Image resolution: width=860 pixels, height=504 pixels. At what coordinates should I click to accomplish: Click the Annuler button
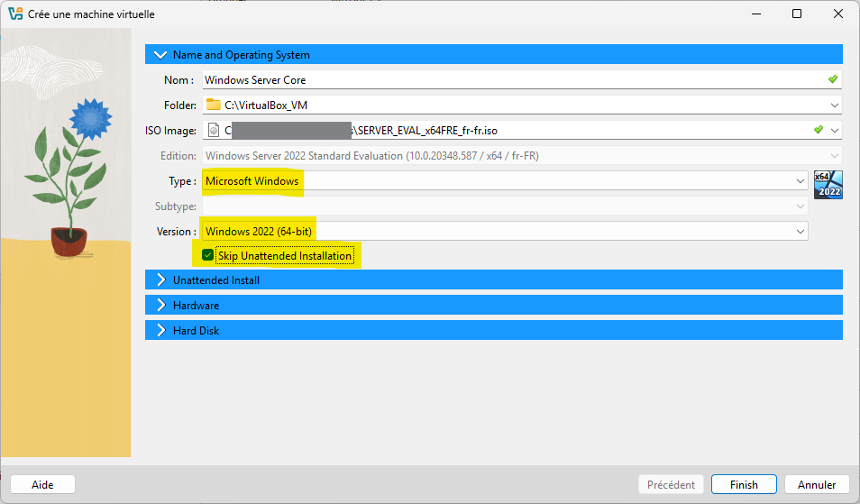click(817, 484)
